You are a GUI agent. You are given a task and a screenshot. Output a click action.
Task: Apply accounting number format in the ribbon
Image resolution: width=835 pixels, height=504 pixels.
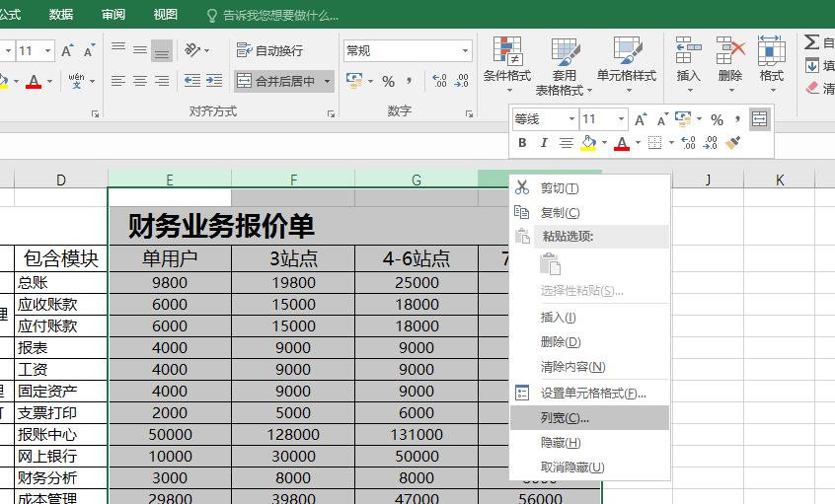click(x=354, y=81)
